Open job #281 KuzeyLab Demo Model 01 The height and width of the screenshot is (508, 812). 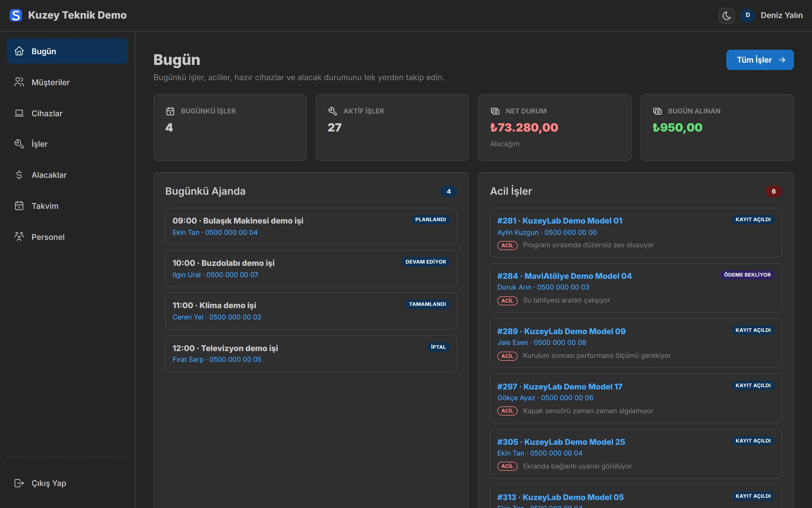tap(636, 233)
